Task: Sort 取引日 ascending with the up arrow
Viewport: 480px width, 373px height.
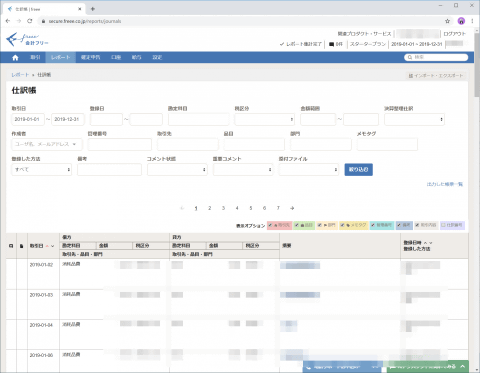Action: coord(47,246)
